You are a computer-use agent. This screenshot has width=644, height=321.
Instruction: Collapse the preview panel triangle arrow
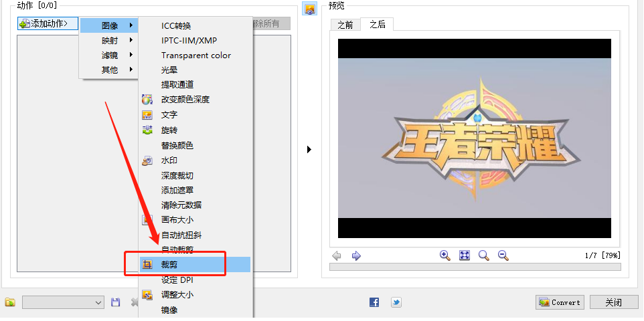pyautogui.click(x=309, y=149)
